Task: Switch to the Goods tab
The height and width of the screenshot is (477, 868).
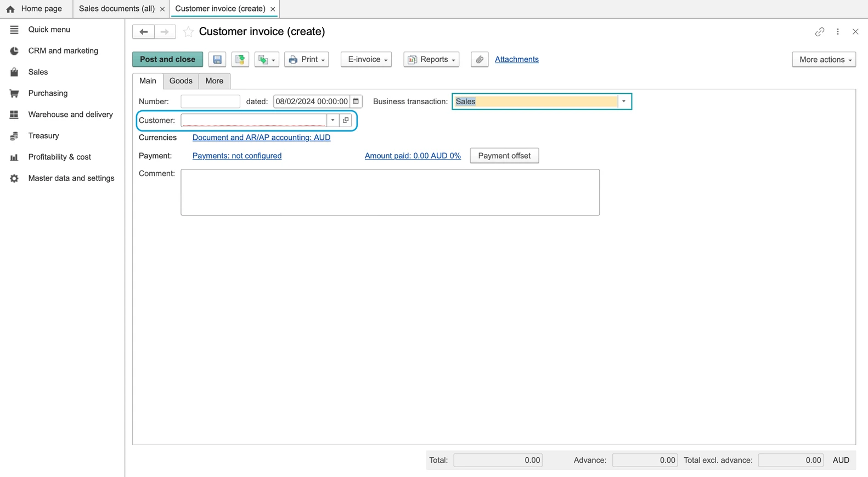Action: tap(181, 81)
